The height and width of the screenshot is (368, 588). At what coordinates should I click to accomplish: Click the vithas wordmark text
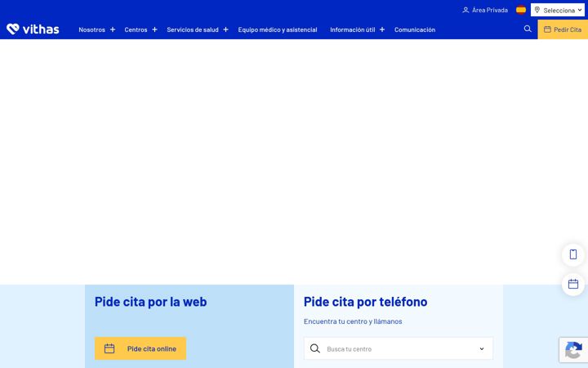[x=41, y=29]
